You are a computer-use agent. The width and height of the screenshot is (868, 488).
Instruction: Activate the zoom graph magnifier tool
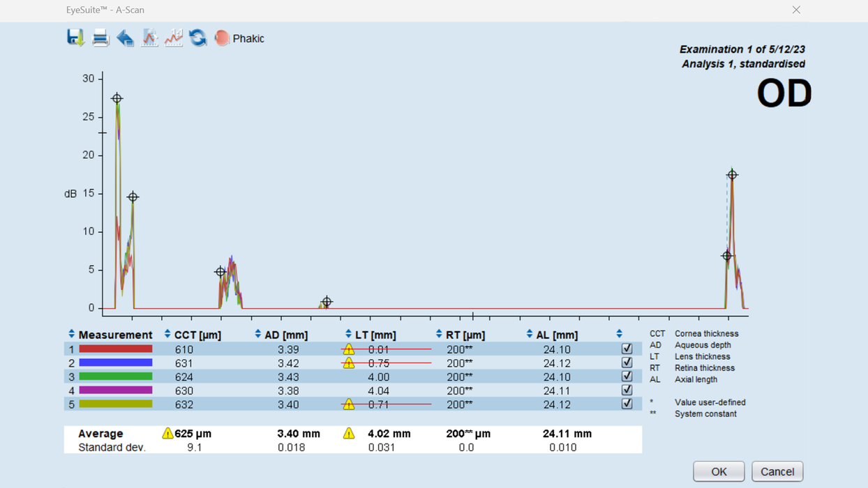(x=149, y=38)
